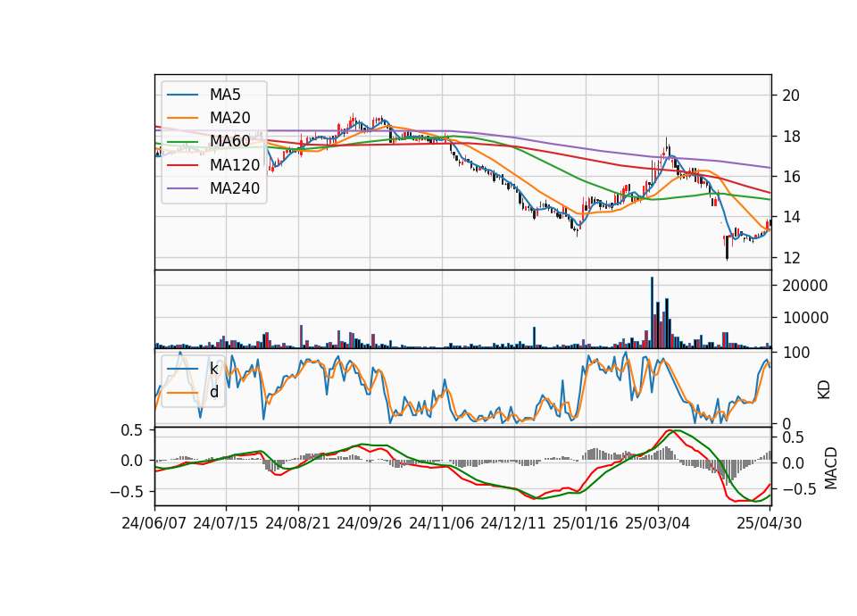The image size is (857, 616).
Task: Click the KD axis title
Action: tap(824, 390)
